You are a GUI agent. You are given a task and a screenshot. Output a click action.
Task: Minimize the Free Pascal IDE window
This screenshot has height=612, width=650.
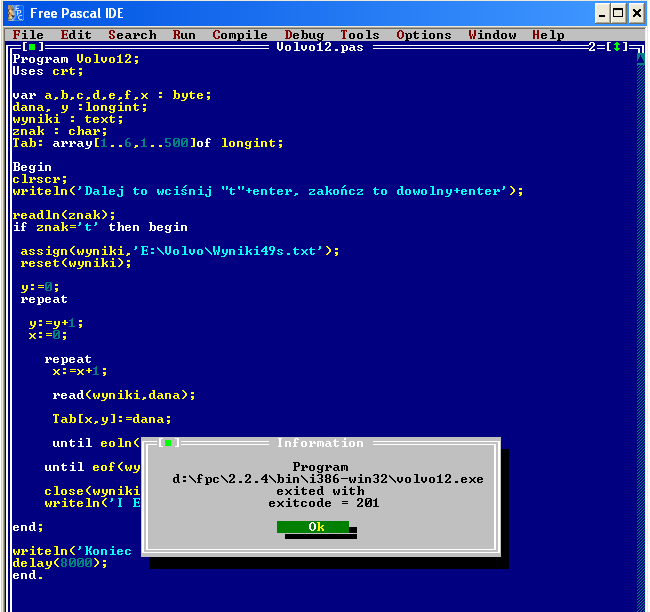click(601, 13)
